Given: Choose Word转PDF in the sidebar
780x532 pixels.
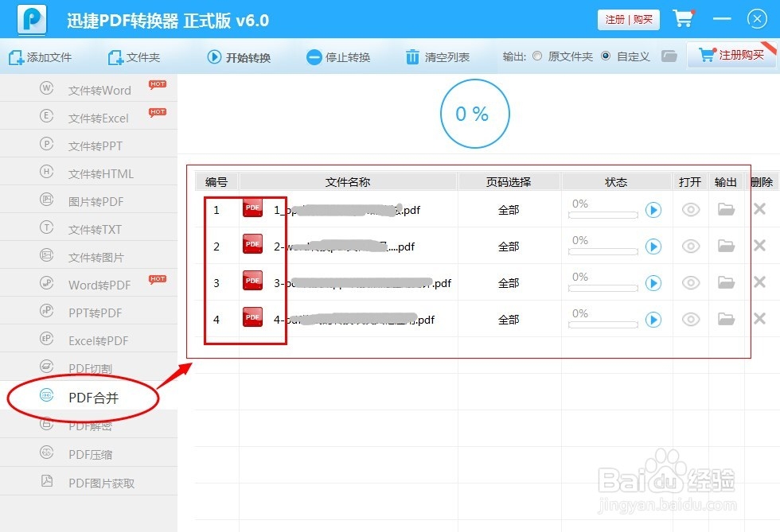Looking at the screenshot, I should click(x=88, y=285).
